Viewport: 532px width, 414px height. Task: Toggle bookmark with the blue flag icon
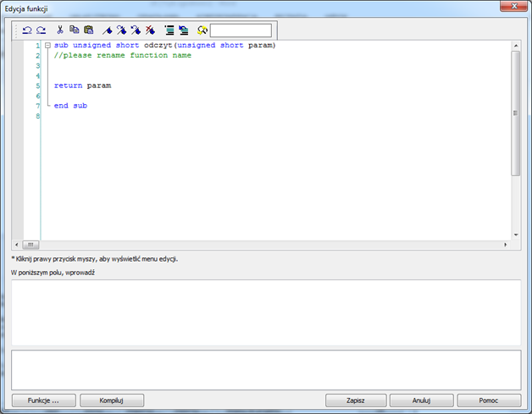point(108,30)
